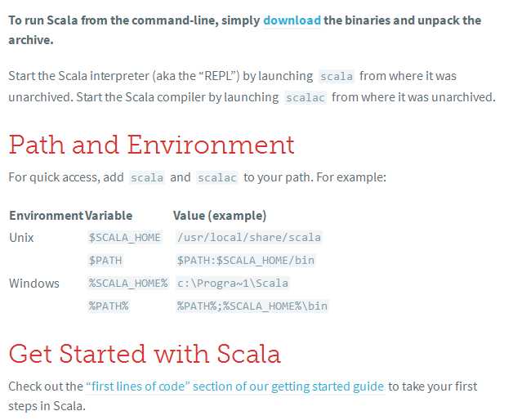Viewport: 513px width, 420px height.
Task: Click the %SCALA_HOME% variable cell
Action: (128, 284)
